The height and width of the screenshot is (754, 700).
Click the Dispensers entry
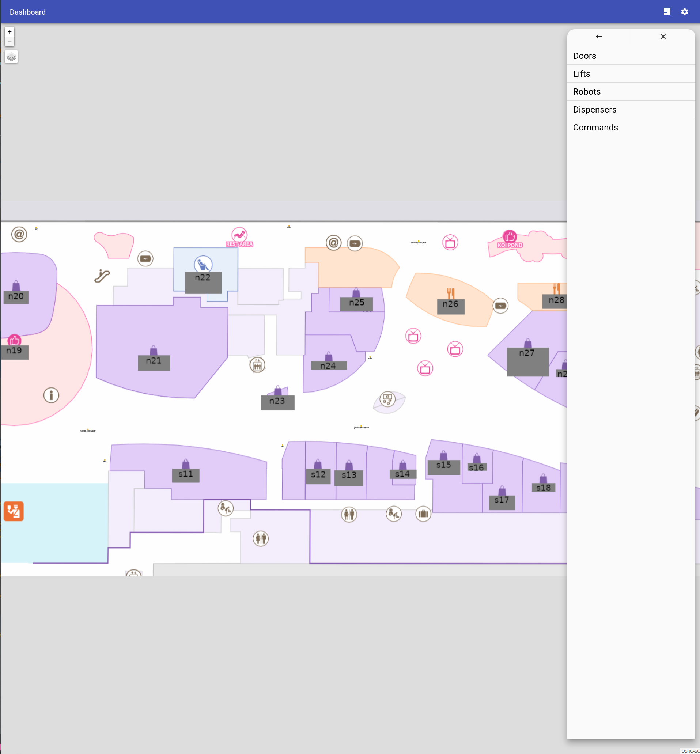[x=595, y=109]
